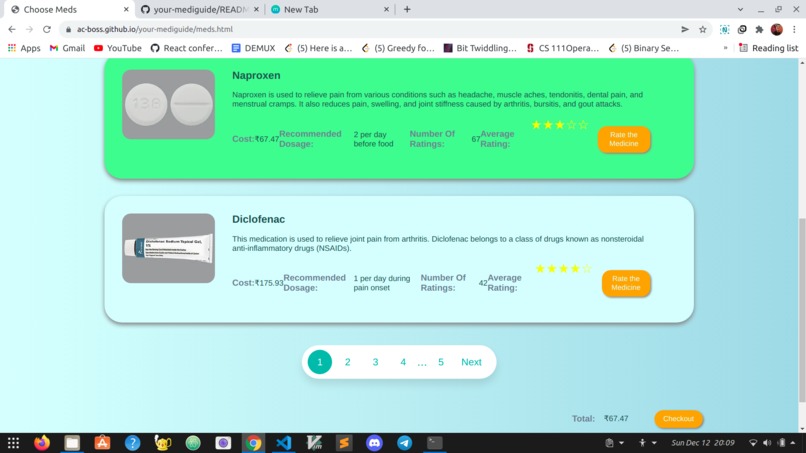The image size is (806, 453).
Task: Click the Naproxen heading
Action: pyautogui.click(x=256, y=75)
